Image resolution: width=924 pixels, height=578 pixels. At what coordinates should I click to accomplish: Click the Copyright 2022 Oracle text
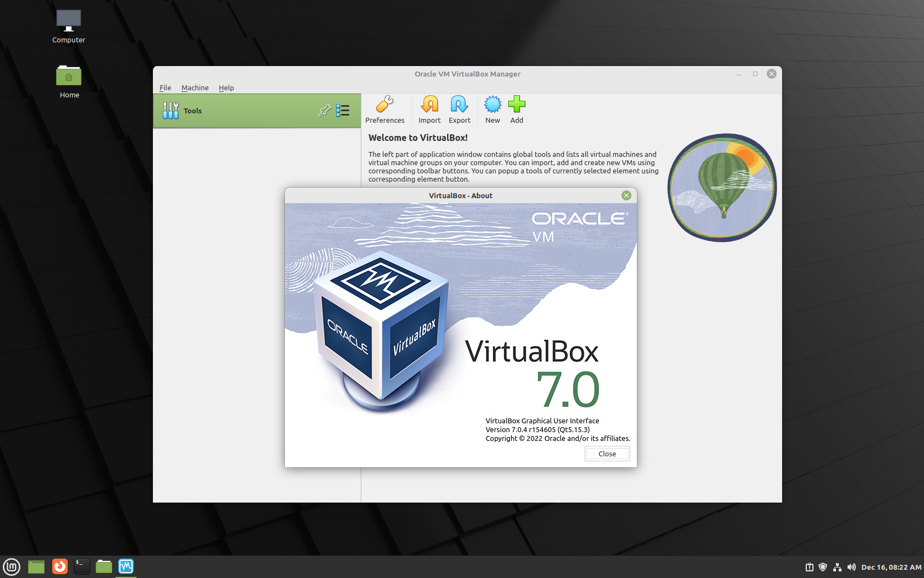(558, 438)
